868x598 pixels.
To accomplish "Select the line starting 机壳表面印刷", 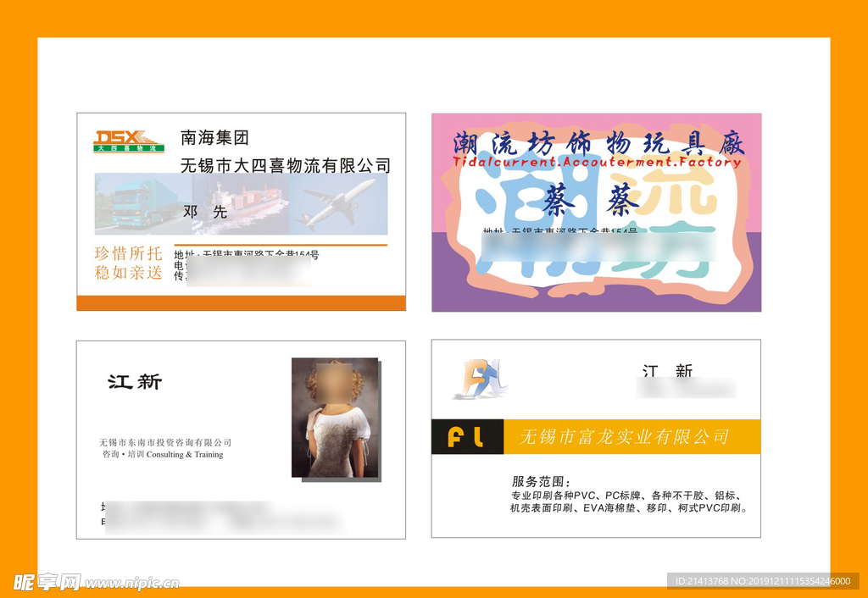I will (x=628, y=508).
